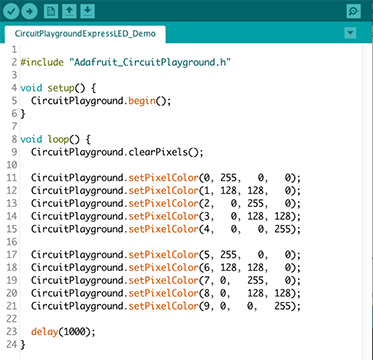
Task: Click setPixelColor line for pixel 7
Action: click(166, 280)
